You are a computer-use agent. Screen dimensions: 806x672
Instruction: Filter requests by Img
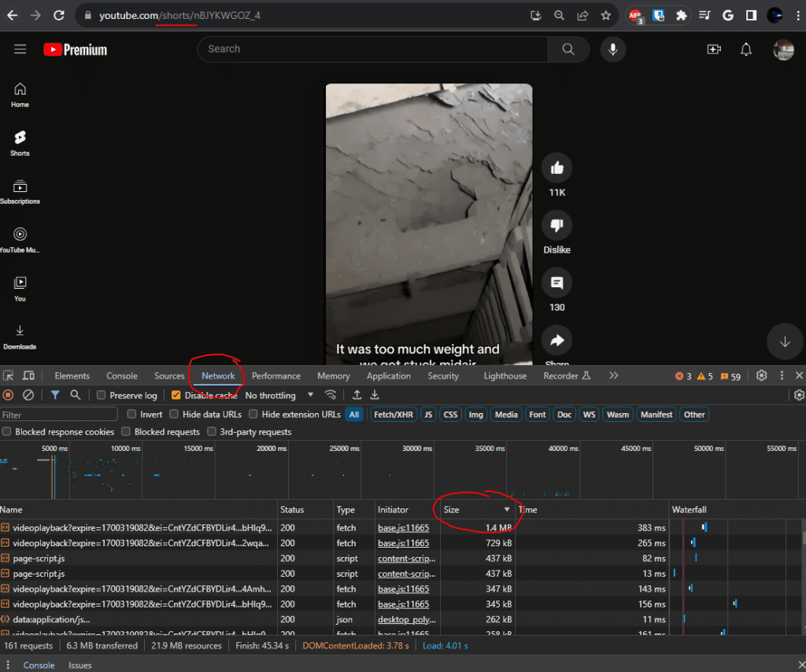[x=476, y=415]
